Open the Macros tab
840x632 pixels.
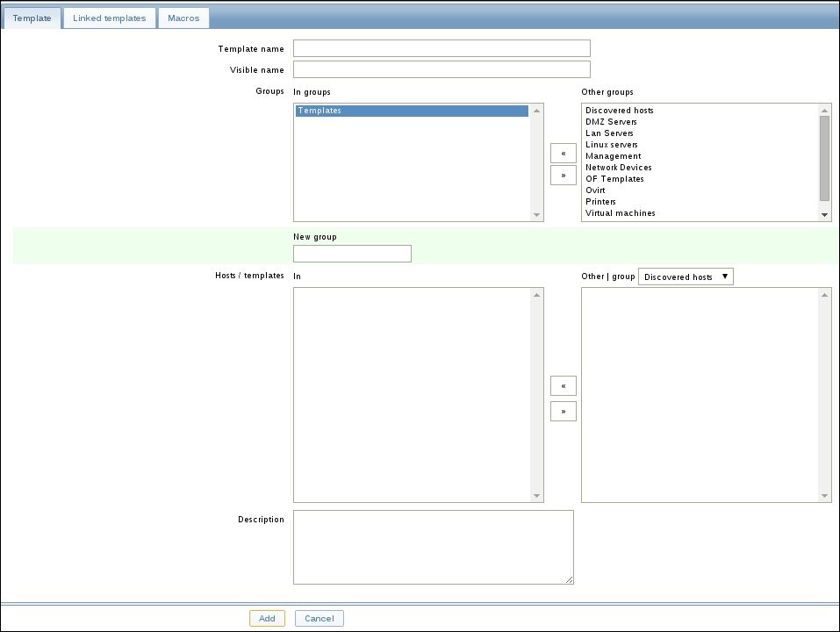click(183, 18)
